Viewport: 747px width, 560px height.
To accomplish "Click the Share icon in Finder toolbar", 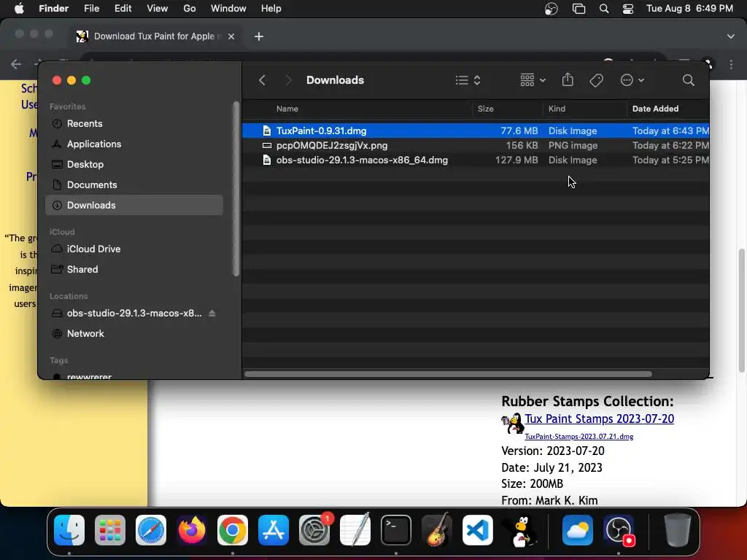I will (x=568, y=79).
